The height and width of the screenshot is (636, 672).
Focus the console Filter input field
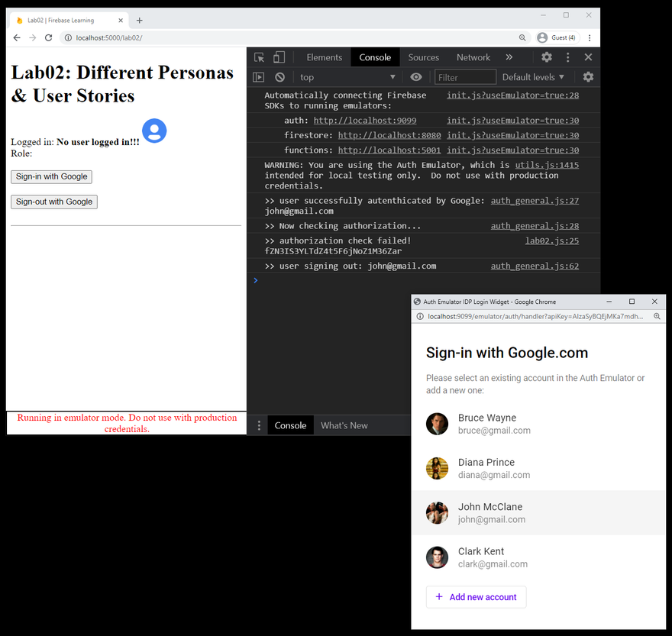(x=465, y=77)
